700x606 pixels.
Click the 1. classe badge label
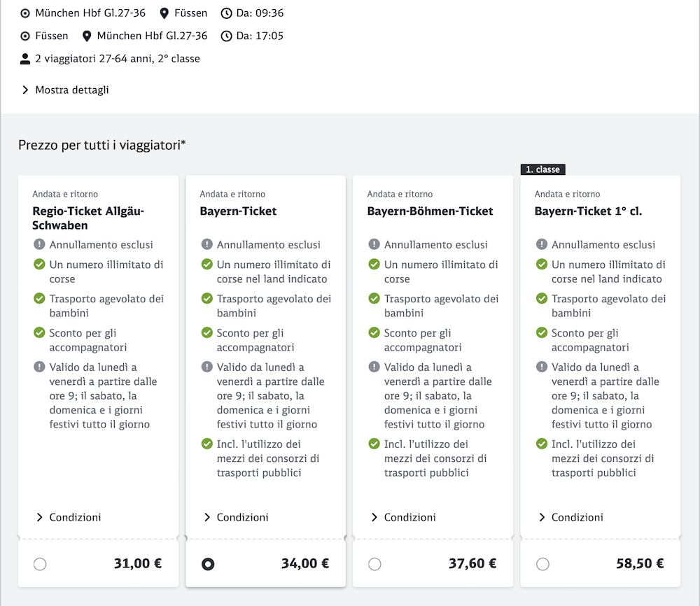[542, 169]
